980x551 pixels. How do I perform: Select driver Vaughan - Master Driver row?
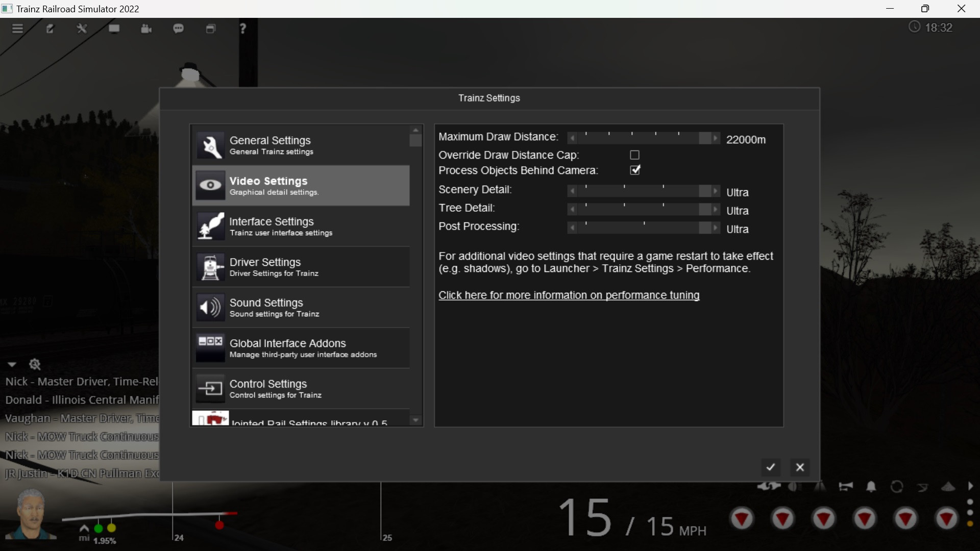(82, 418)
